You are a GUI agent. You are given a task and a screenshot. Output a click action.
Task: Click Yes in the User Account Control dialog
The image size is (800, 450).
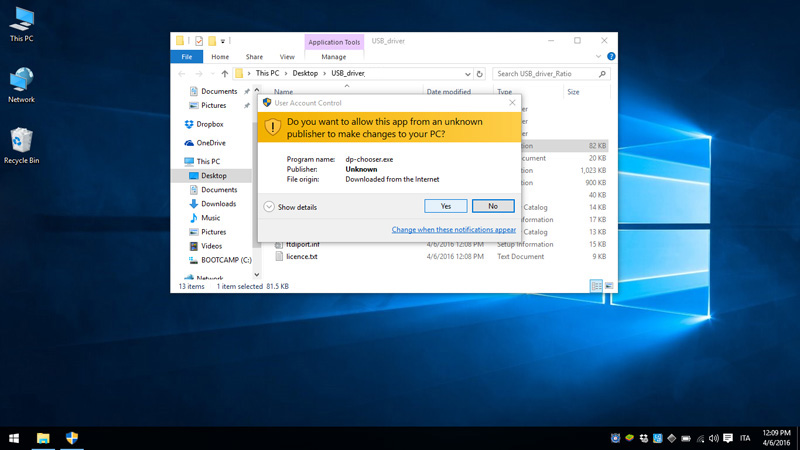[x=445, y=206]
